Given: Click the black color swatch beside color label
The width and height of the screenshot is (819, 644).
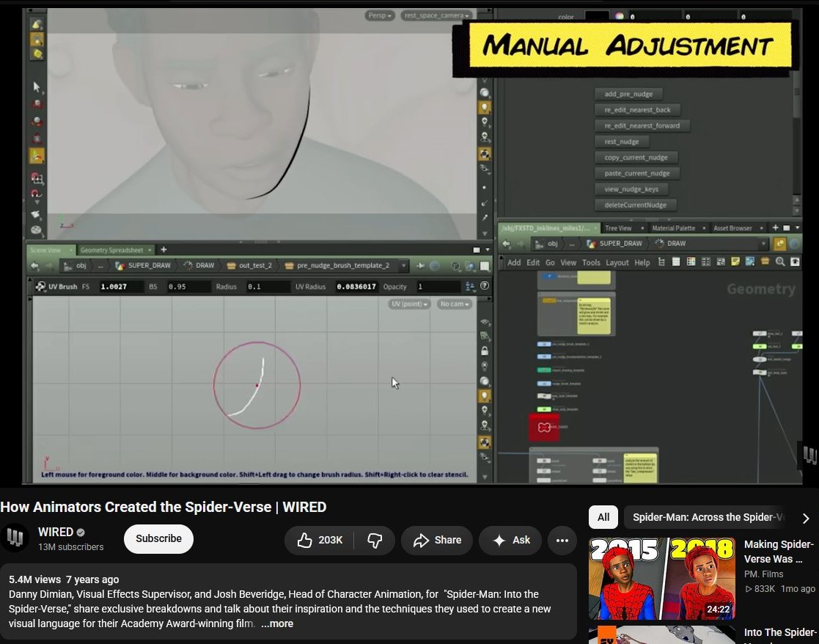Looking at the screenshot, I should tap(597, 17).
